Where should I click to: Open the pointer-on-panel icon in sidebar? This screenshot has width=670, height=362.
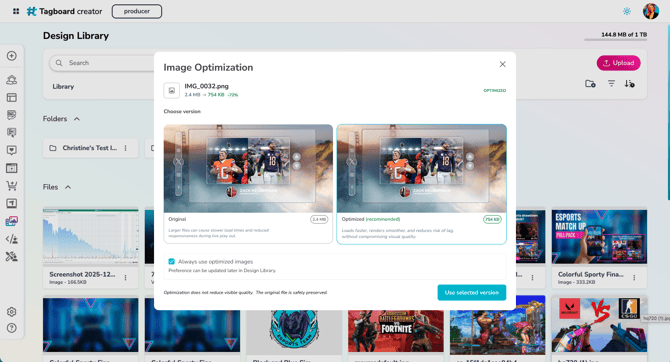click(x=12, y=132)
